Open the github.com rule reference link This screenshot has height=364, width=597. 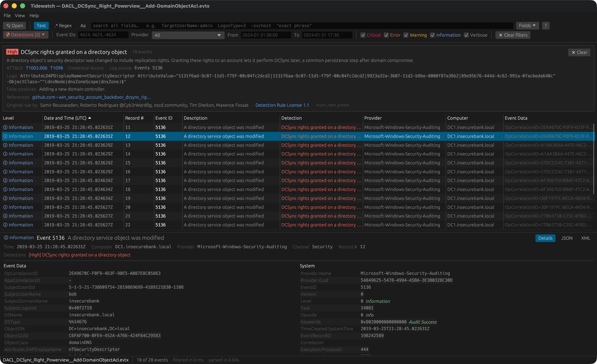pyautogui.click(x=92, y=97)
